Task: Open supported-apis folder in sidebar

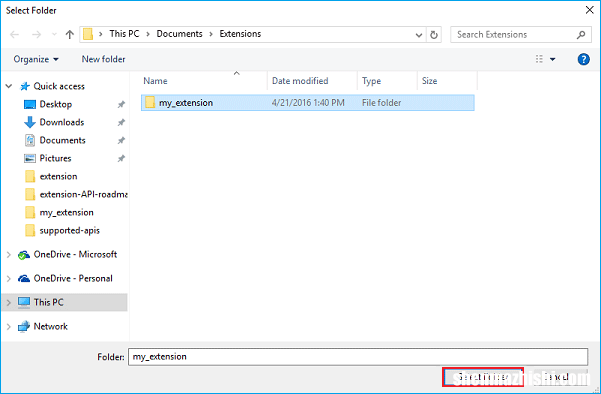Action: tap(69, 230)
